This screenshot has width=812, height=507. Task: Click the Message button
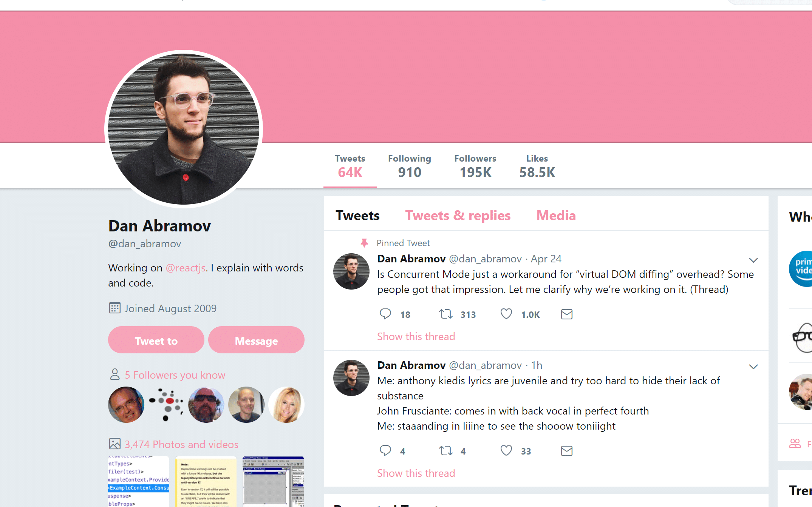point(256,340)
